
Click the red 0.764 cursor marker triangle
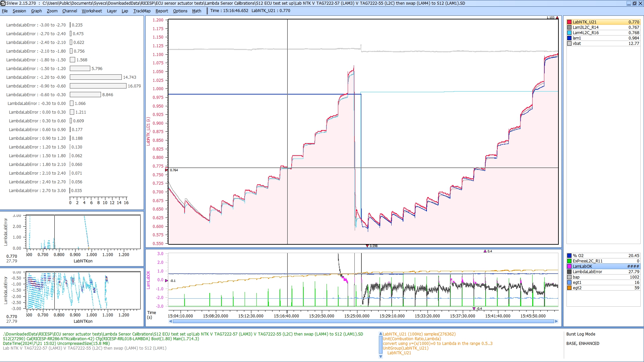(166, 170)
